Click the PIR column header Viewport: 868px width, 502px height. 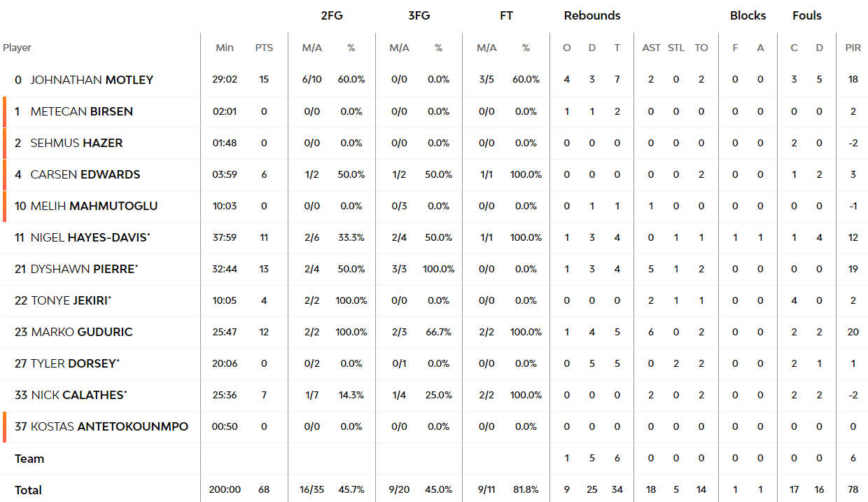click(x=853, y=48)
